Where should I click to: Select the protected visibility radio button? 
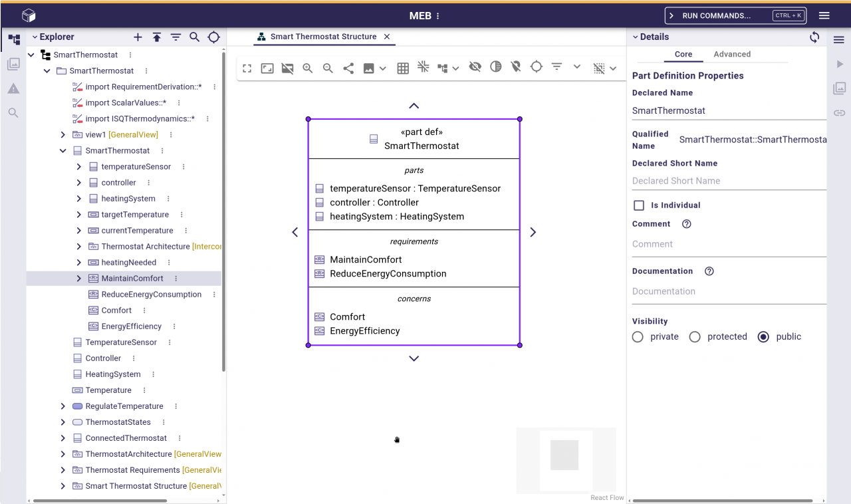pyautogui.click(x=695, y=337)
